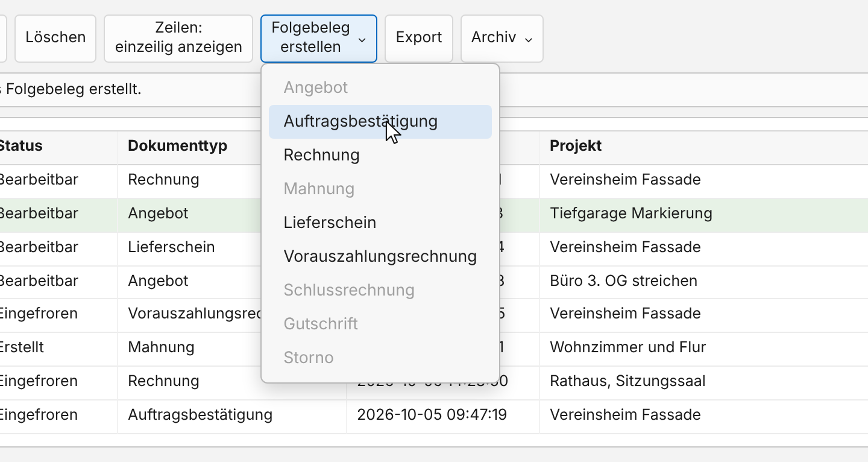The height and width of the screenshot is (462, 868).
Task: Toggle the 'Zeilen: einzeilig anzeigen' button
Action: [178, 38]
